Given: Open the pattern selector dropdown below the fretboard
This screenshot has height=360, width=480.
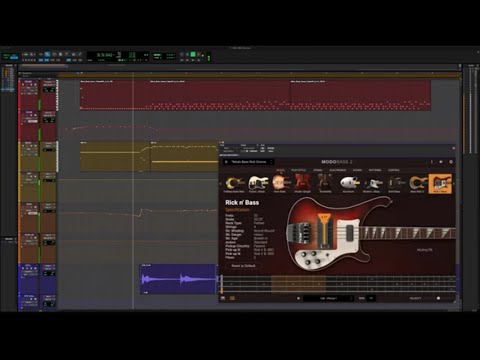Looking at the screenshot, I should click(328, 298).
